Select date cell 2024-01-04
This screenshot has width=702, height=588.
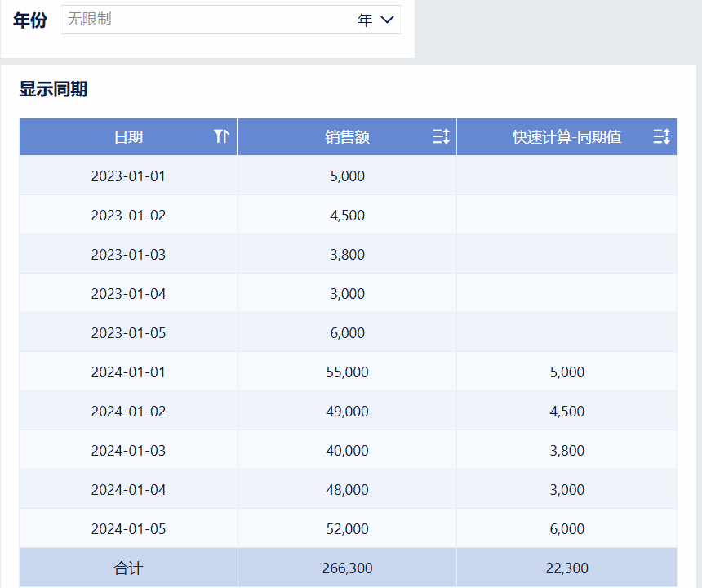[128, 489]
